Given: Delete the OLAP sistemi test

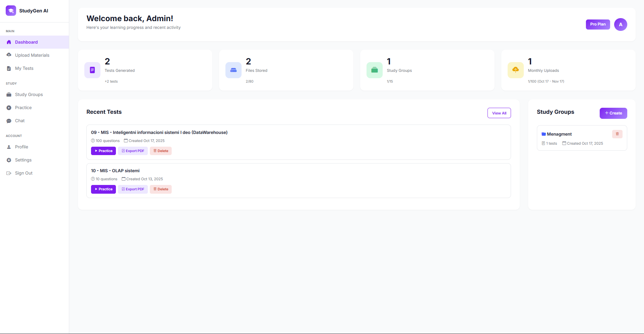Looking at the screenshot, I should (x=161, y=189).
